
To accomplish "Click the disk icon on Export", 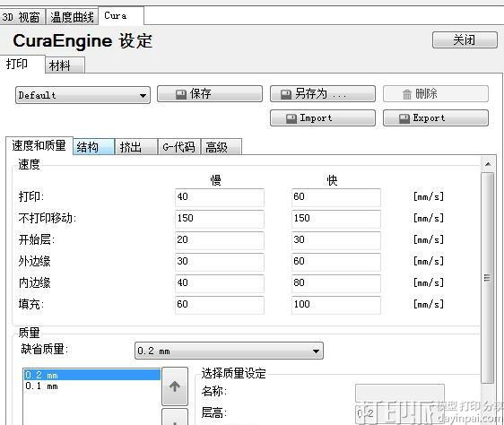I will 404,118.
